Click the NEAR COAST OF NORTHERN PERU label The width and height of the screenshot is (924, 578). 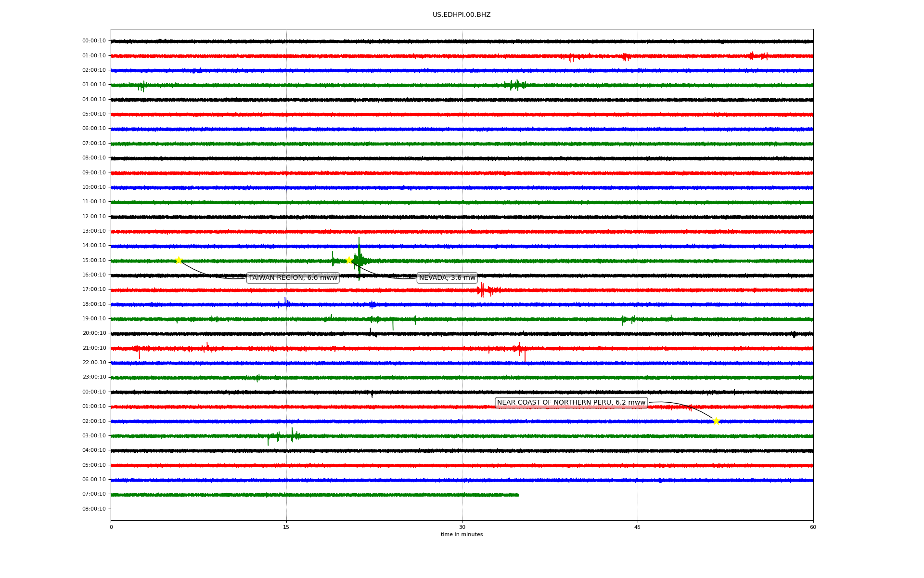571,403
